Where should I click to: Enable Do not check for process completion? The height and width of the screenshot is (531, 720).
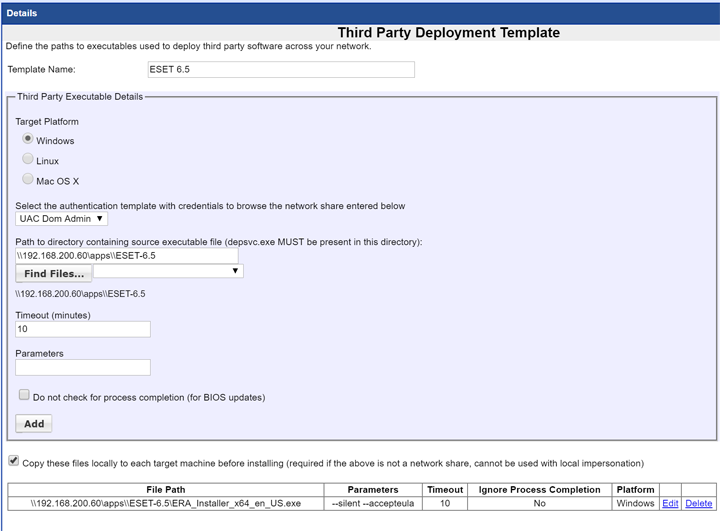point(24,396)
